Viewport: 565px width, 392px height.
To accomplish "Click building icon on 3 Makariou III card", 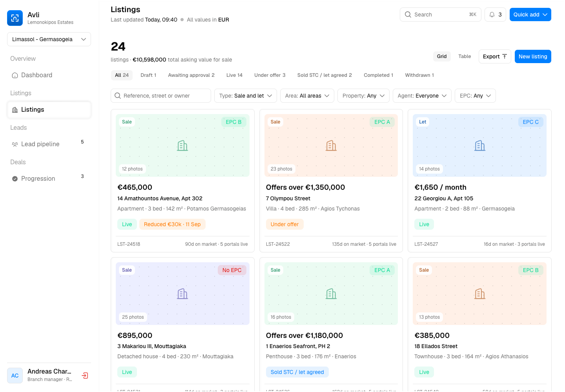I will tap(182, 294).
